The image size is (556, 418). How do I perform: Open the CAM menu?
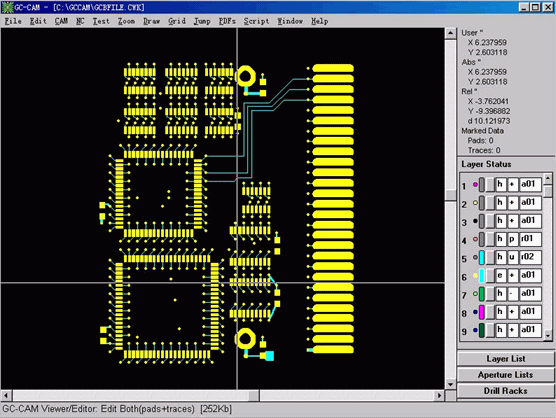(61, 21)
